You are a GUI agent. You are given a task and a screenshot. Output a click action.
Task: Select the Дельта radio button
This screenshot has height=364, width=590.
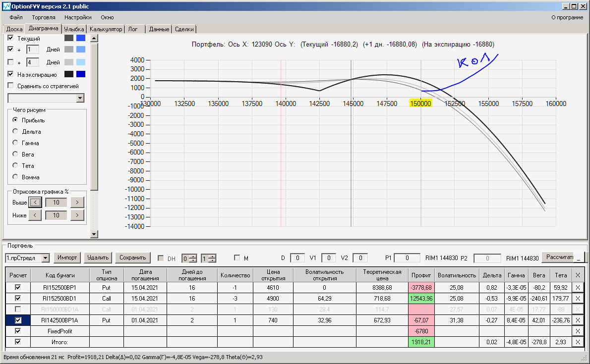15,131
